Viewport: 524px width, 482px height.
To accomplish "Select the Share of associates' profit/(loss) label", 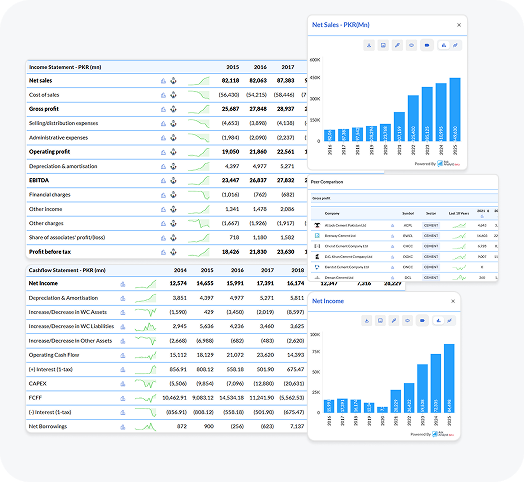I will coord(67,238).
